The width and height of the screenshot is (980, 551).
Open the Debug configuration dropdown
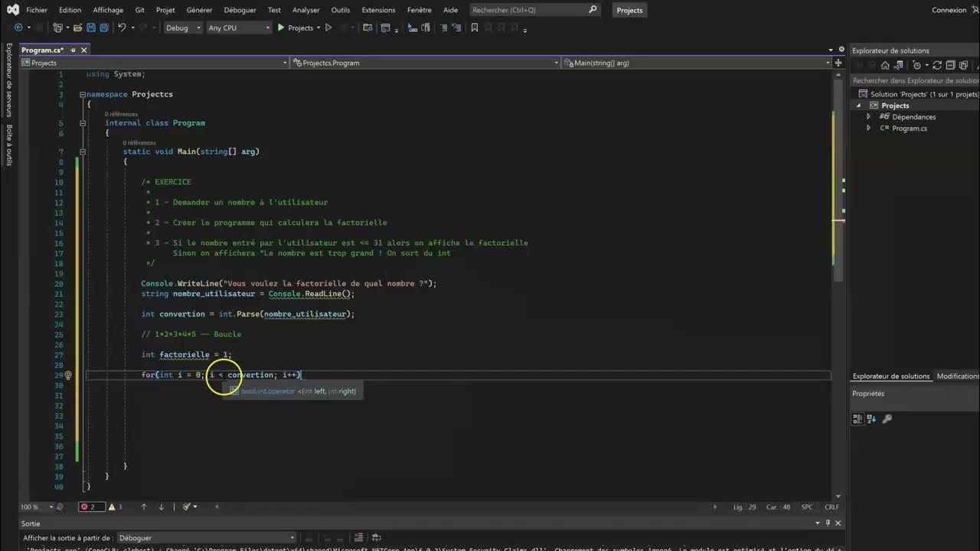click(x=183, y=28)
